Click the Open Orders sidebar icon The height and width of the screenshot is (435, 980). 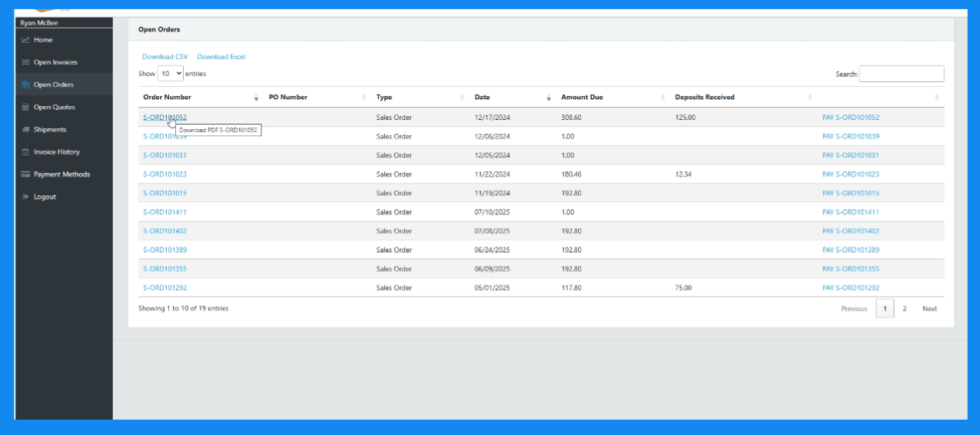(x=25, y=85)
